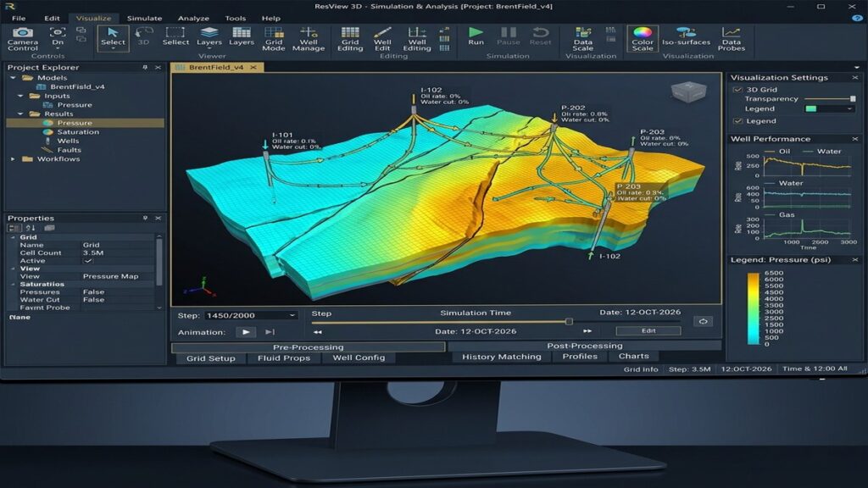868x488 pixels.
Task: Start the simulation with Run
Action: [x=476, y=36]
